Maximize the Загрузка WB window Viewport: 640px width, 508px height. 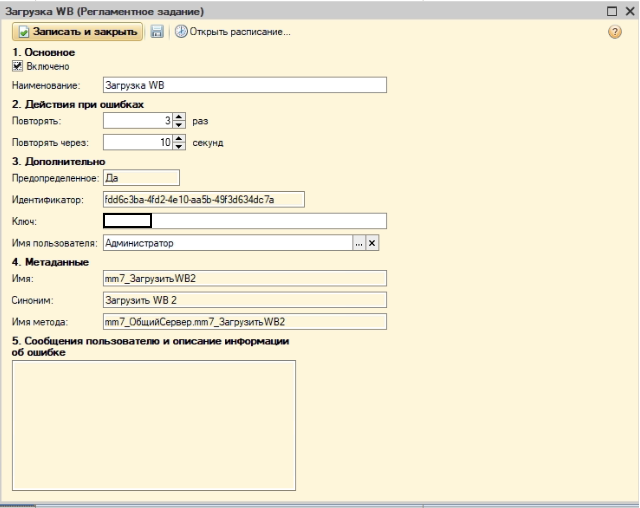[x=612, y=11]
